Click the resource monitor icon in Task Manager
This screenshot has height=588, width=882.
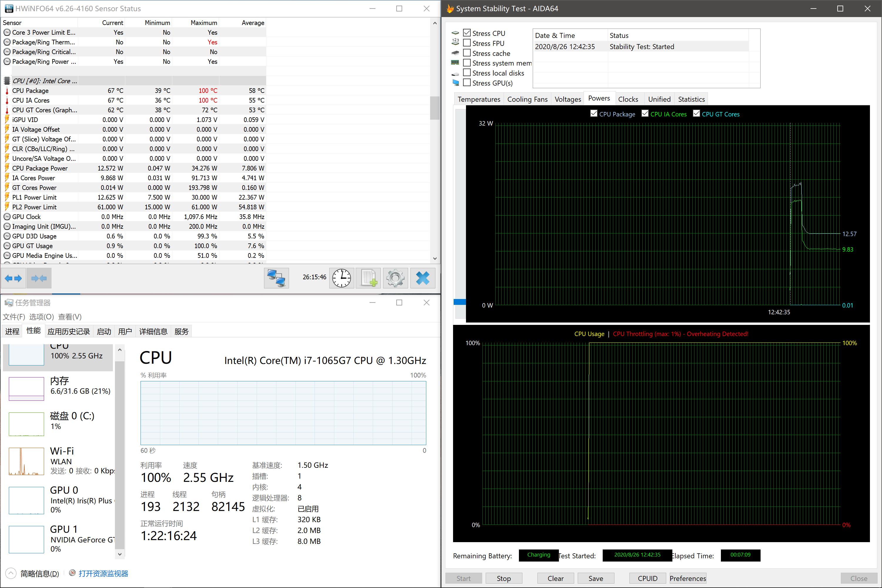72,573
